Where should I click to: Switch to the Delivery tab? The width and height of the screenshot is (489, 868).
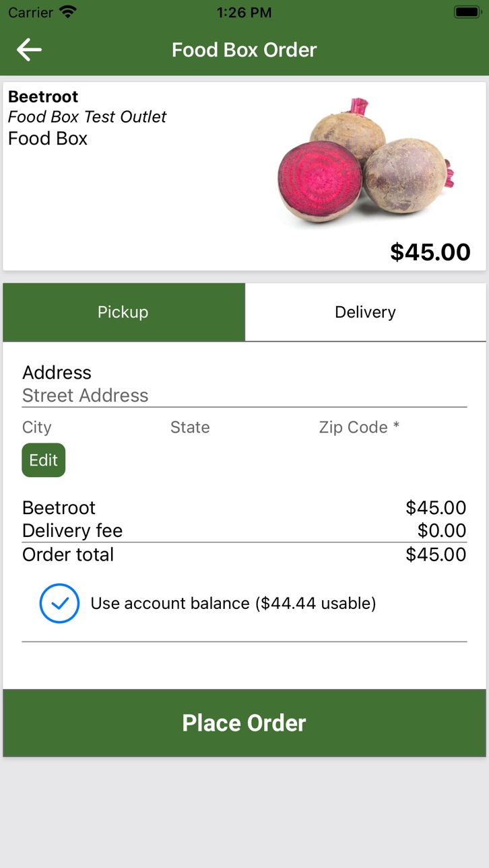[x=365, y=312]
